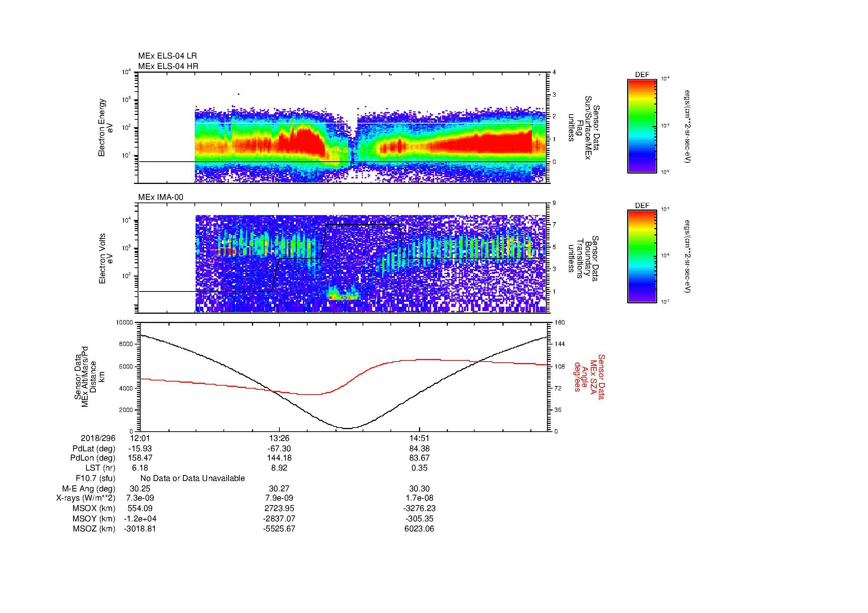The height and width of the screenshot is (613, 868).
Task: Click the altitude and SZA line plot
Action: pos(343,376)
